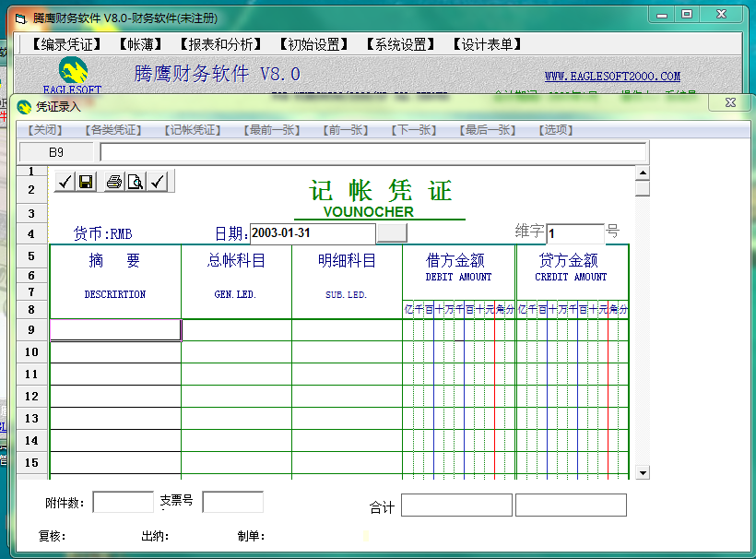Viewport: 756px width, 559px height.
Task: Open the 【系统设置】 menu
Action: 400,45
